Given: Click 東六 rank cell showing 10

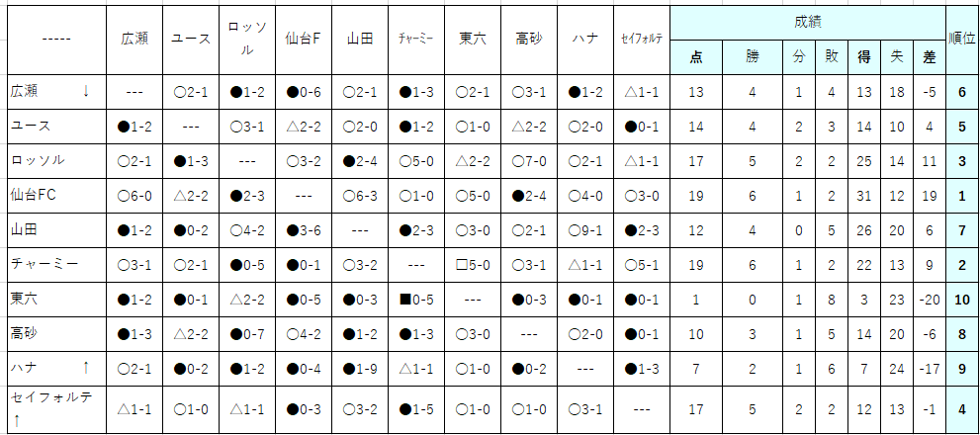Looking at the screenshot, I should pyautogui.click(x=962, y=300).
